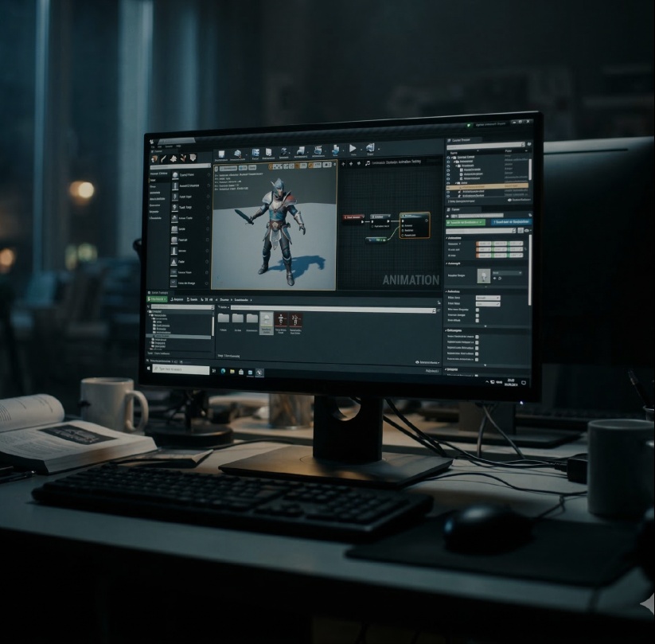Open the first combo box below the mesh section
655x644 pixels.
click(487, 298)
